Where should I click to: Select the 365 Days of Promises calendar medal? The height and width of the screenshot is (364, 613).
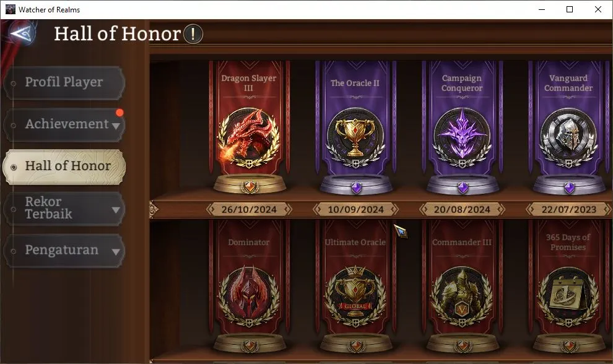click(x=568, y=296)
